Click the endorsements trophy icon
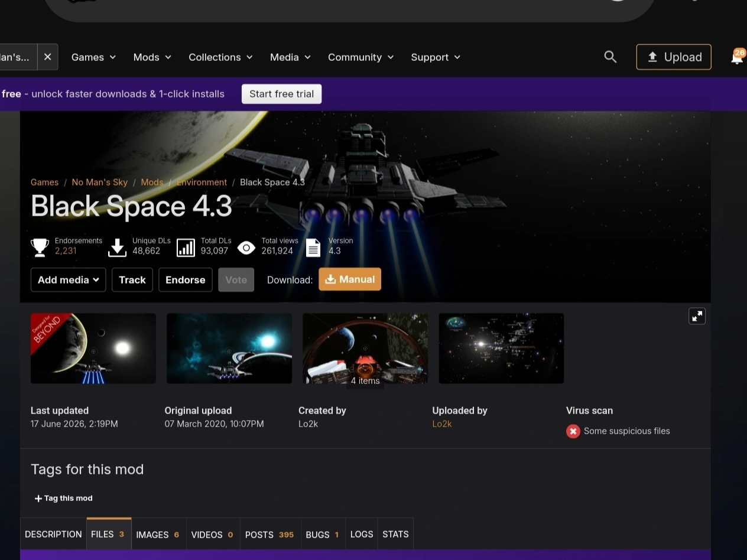The image size is (747, 560). click(40, 247)
